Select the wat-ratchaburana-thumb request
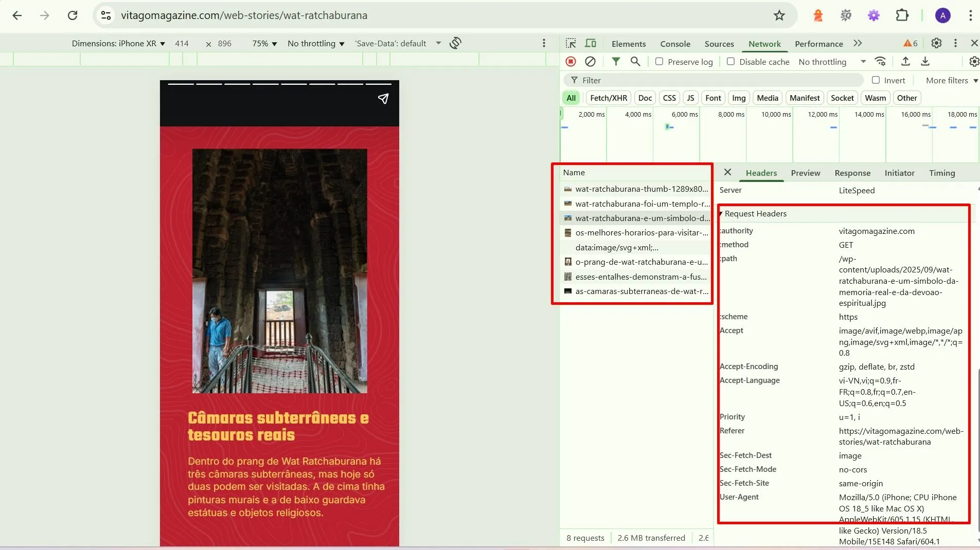This screenshot has width=980, height=550. 638,189
